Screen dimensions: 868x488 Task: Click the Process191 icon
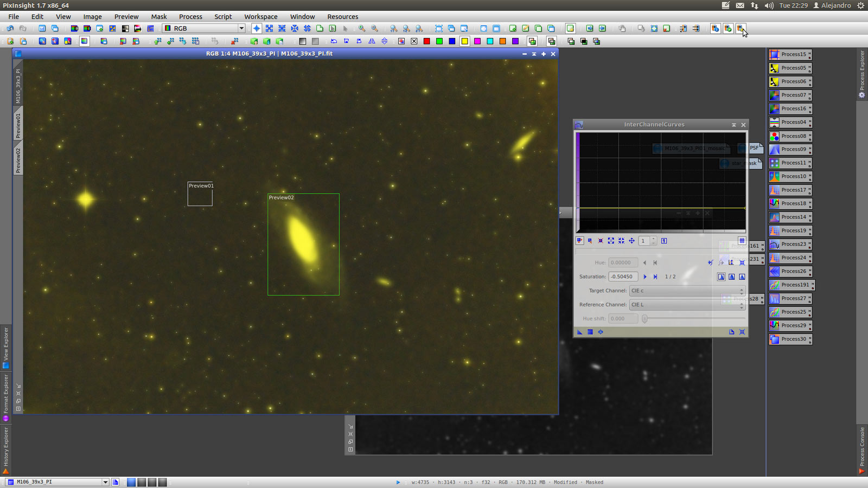pyautogui.click(x=792, y=285)
